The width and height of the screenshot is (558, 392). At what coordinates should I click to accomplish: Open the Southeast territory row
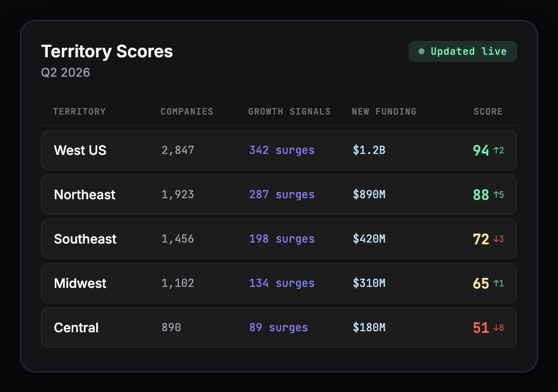click(279, 239)
